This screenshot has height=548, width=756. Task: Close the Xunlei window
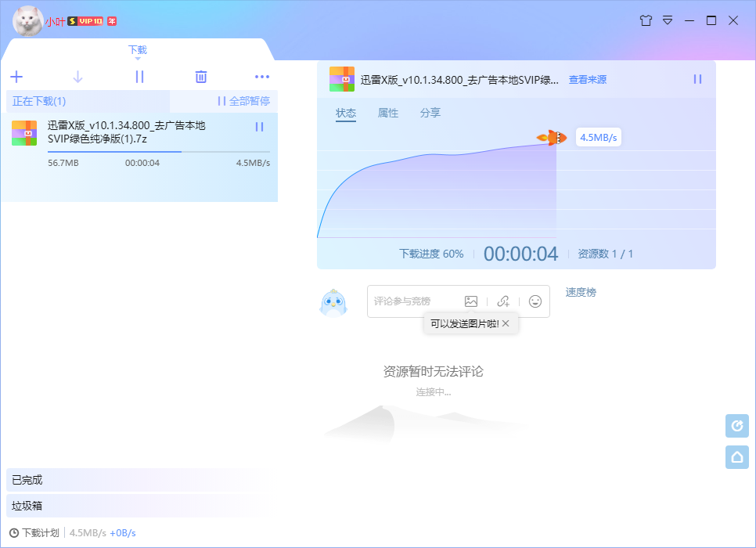[x=733, y=20]
